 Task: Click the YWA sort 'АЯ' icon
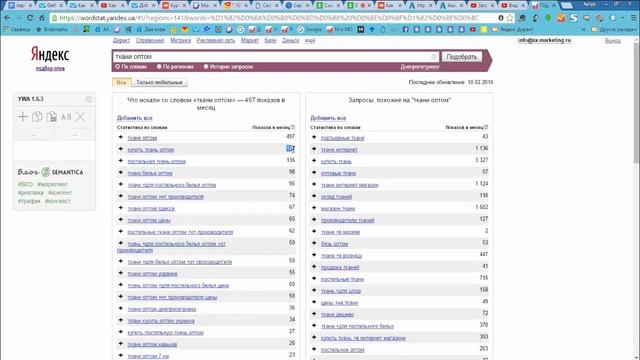tap(66, 117)
